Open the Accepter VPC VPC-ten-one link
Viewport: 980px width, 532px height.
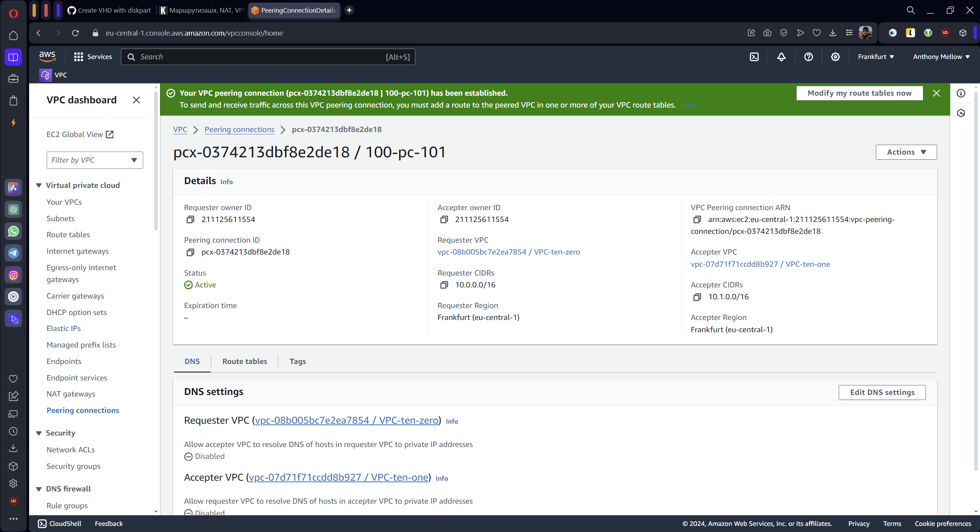pyautogui.click(x=760, y=264)
